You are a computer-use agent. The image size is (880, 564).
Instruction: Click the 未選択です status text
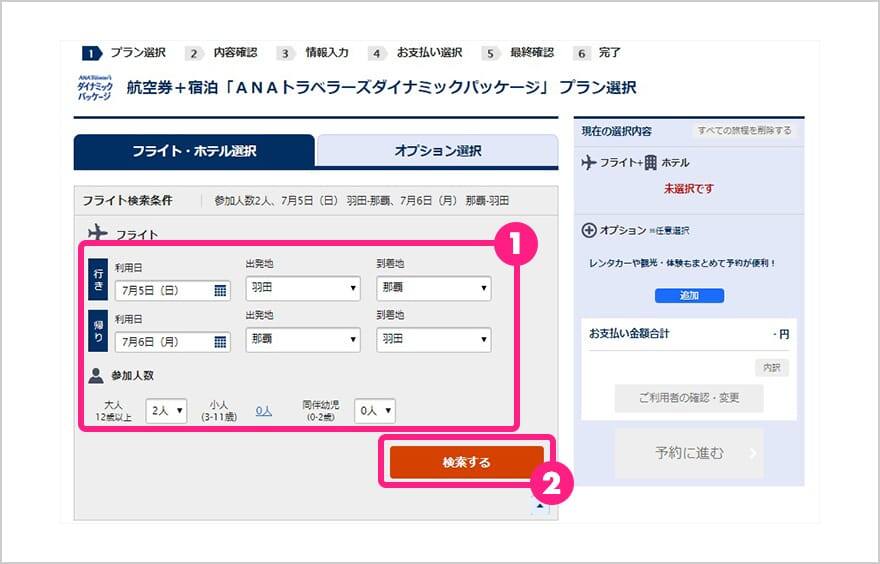click(x=689, y=189)
